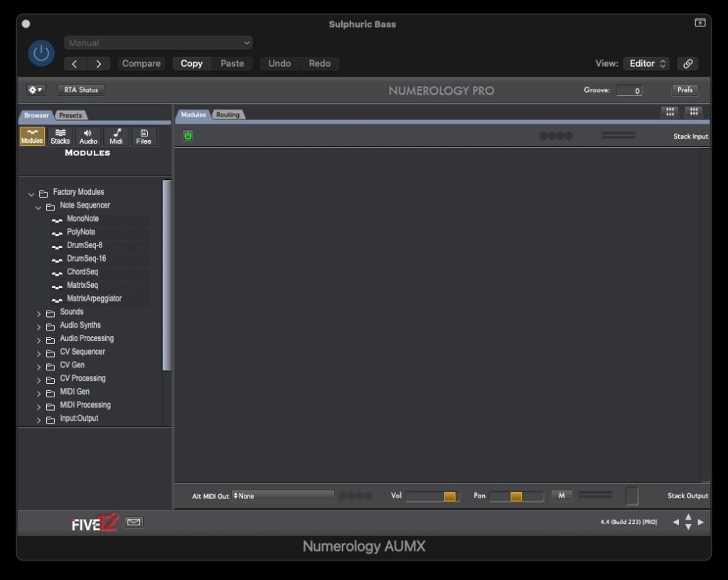Select the Modules browser icon
Viewport: 728px width, 580px height.
32,136
